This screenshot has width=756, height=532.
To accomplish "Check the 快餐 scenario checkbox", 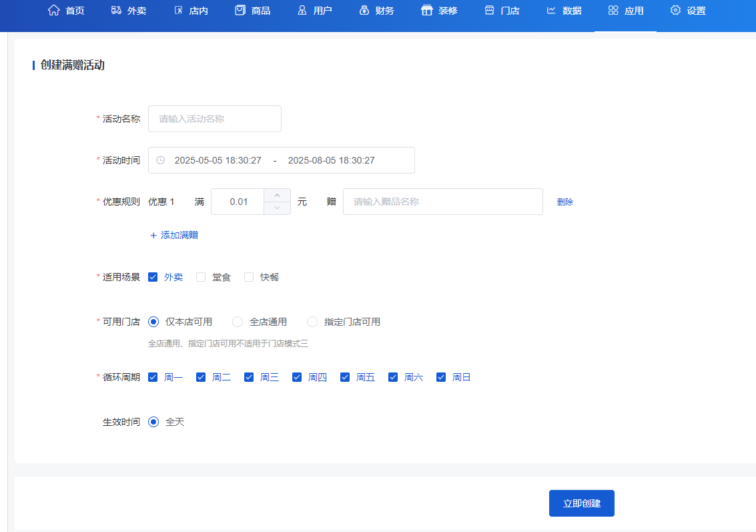I will click(249, 277).
